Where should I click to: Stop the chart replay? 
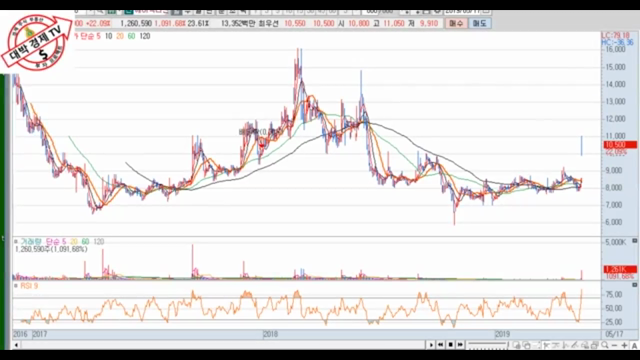click(x=451, y=345)
